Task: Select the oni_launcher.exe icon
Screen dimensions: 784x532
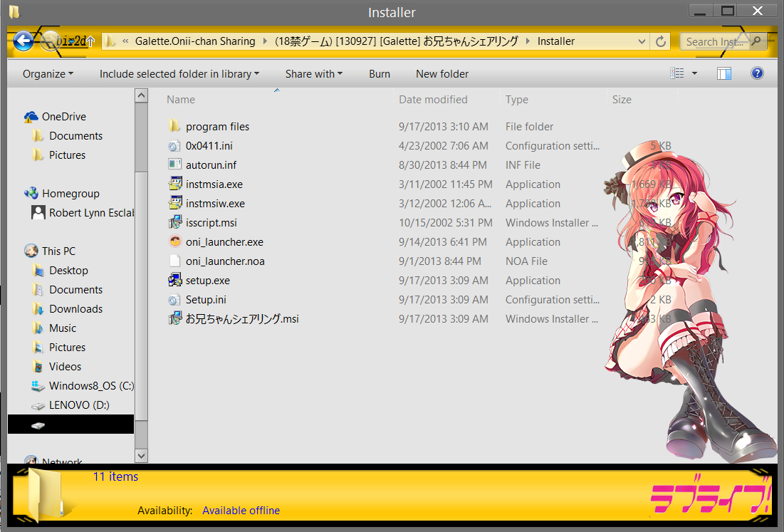Action: 174,241
